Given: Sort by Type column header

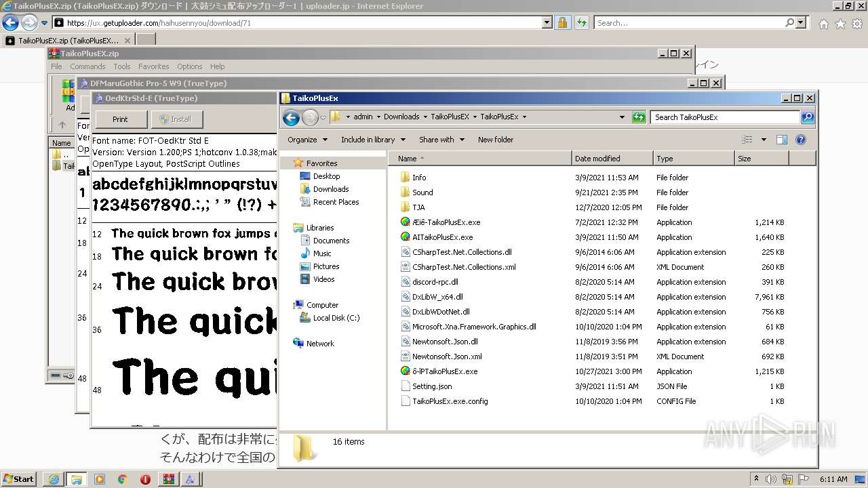Looking at the screenshot, I should click(694, 159).
